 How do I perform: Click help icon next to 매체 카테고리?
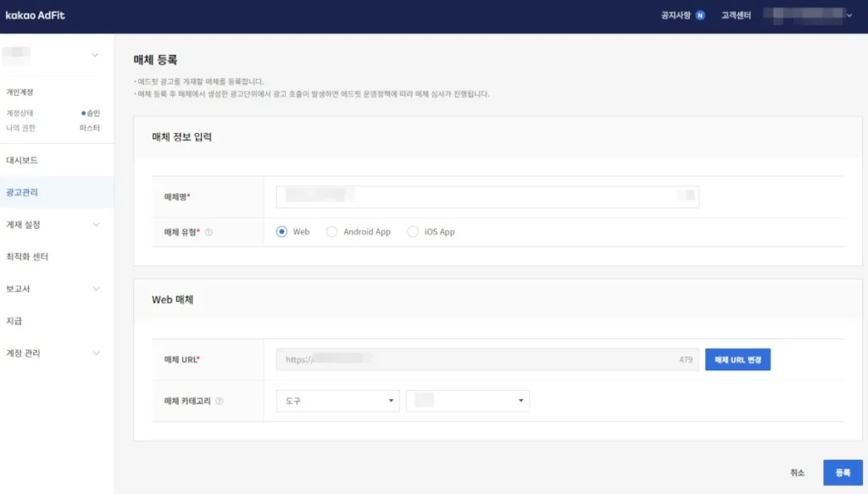220,402
